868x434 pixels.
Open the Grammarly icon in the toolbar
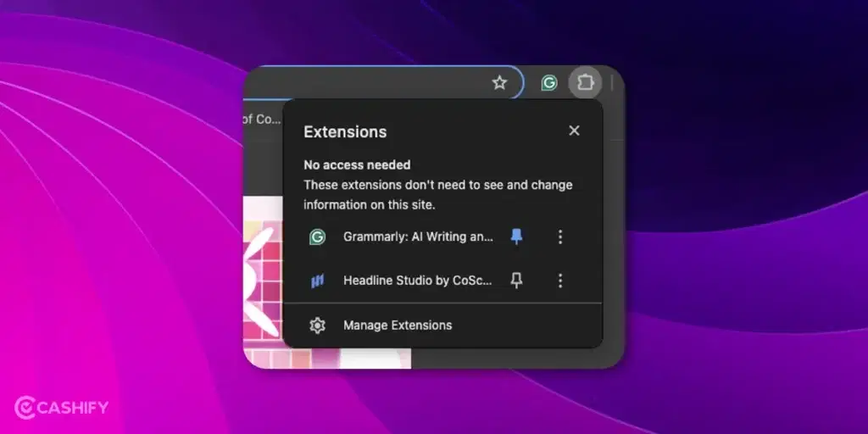tap(548, 83)
